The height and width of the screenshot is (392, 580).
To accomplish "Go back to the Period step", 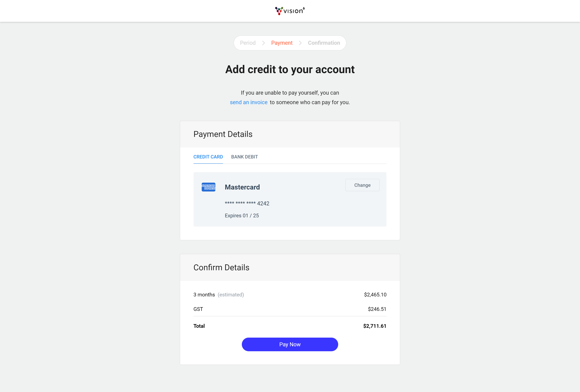I will [248, 43].
